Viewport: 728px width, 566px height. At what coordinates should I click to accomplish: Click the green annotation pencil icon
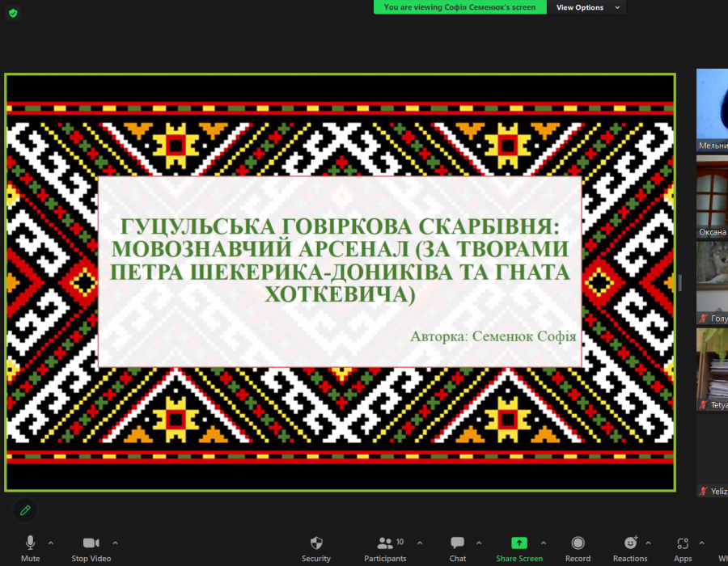(25, 510)
